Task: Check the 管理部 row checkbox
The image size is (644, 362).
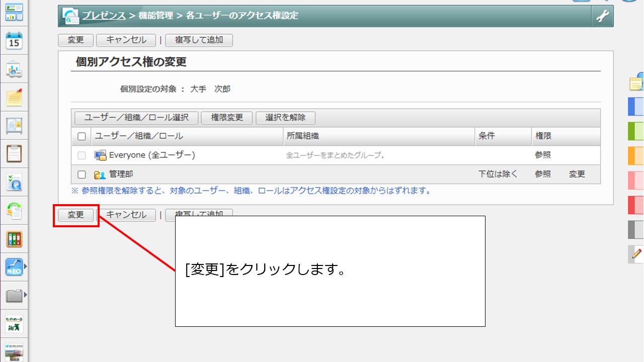Action: pyautogui.click(x=82, y=174)
